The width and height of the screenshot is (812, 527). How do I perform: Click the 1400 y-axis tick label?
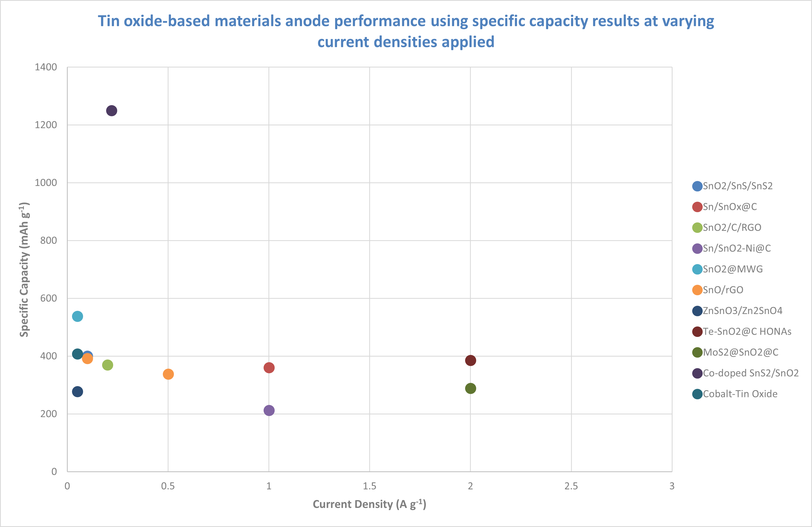tap(46, 67)
